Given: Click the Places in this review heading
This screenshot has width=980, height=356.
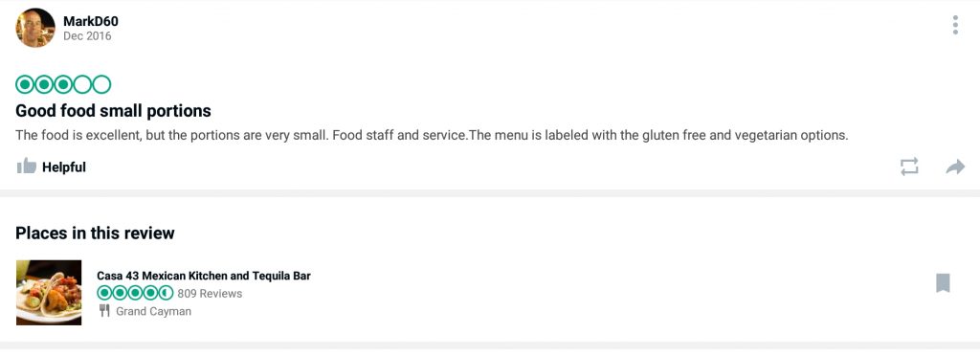Looking at the screenshot, I should pos(95,233).
